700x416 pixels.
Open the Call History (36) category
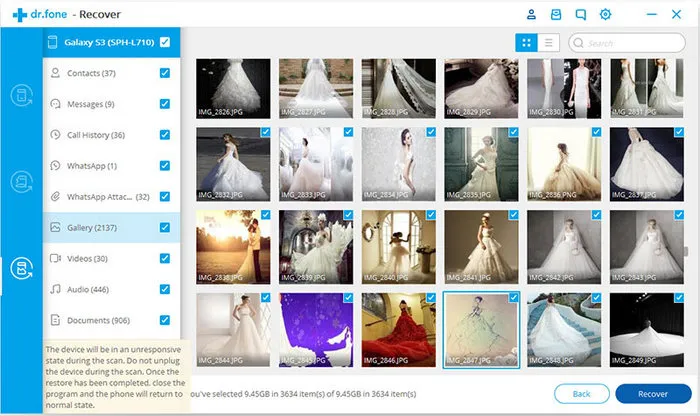96,135
